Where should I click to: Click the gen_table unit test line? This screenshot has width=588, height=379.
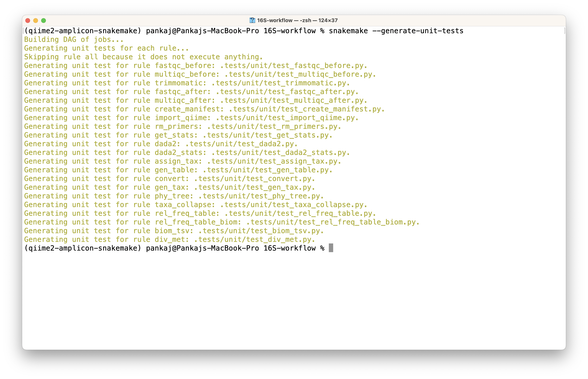click(178, 170)
